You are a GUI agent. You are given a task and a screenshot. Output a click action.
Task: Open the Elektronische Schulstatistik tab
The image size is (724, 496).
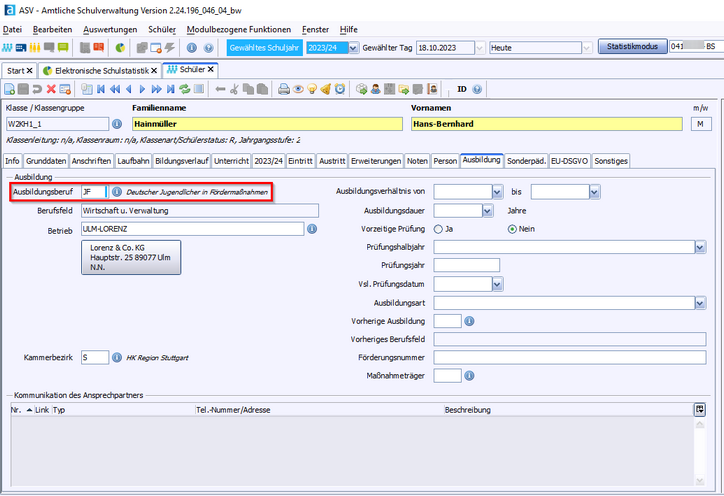point(102,71)
